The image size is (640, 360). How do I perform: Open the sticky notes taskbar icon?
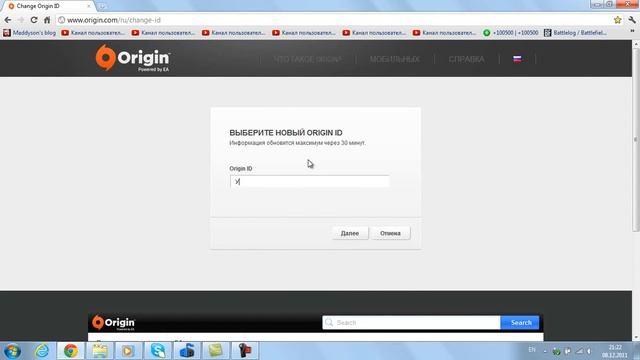[x=216, y=351]
